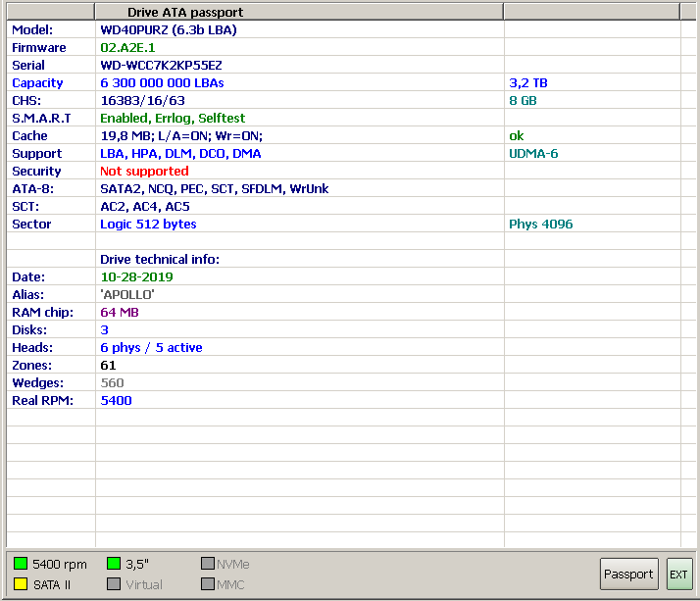The image size is (700, 601).
Task: Select the red 'Not supported' security value
Action: tap(144, 171)
